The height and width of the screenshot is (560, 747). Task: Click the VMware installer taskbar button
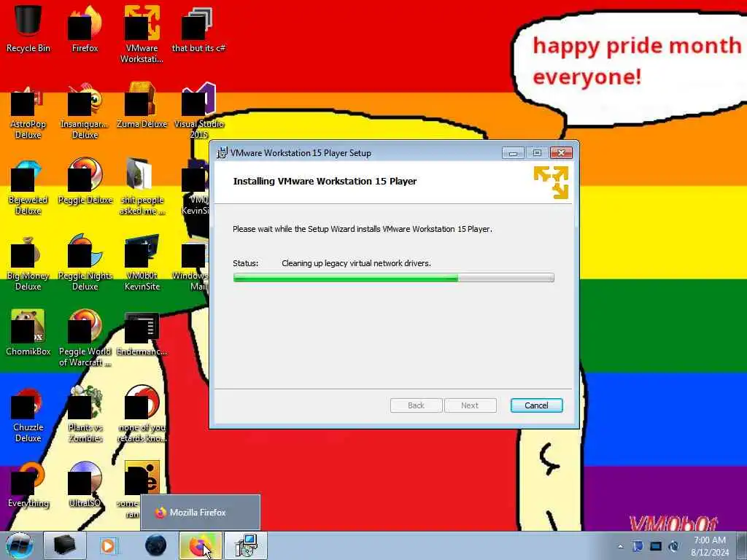(246, 545)
